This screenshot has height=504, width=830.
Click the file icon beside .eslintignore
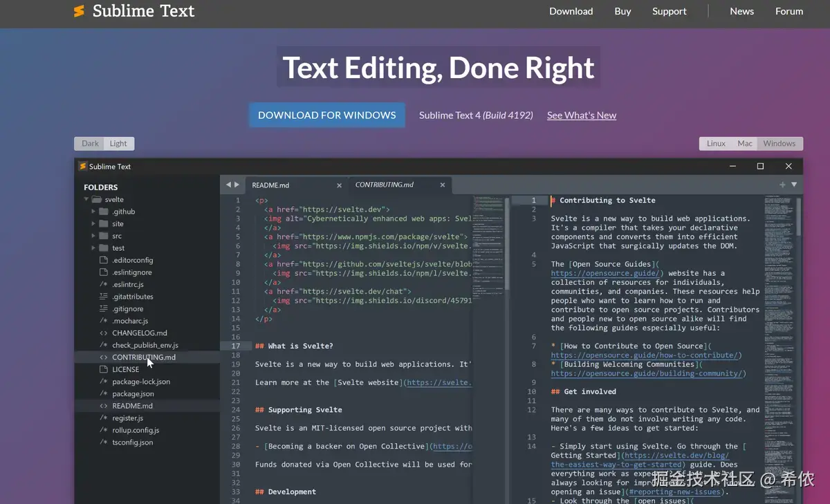coord(104,272)
